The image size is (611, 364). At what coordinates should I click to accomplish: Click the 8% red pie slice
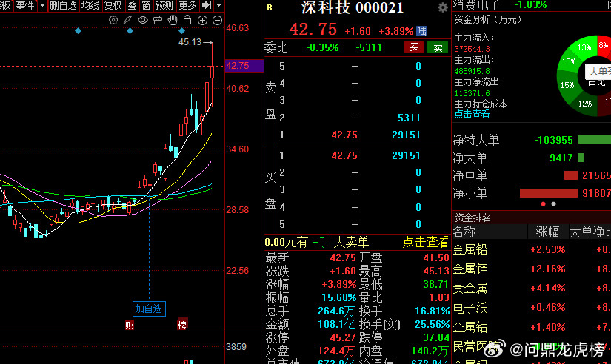(604, 45)
